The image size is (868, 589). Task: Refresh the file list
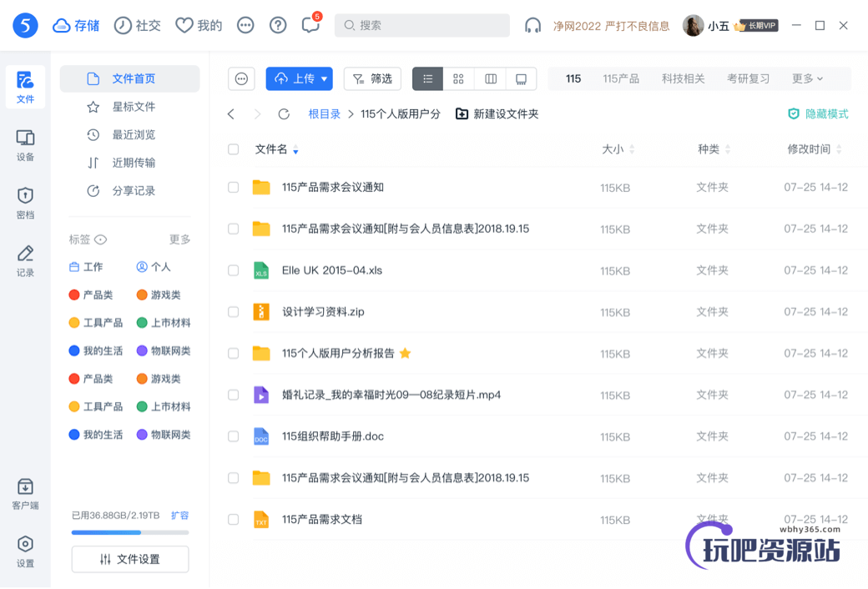coord(284,114)
